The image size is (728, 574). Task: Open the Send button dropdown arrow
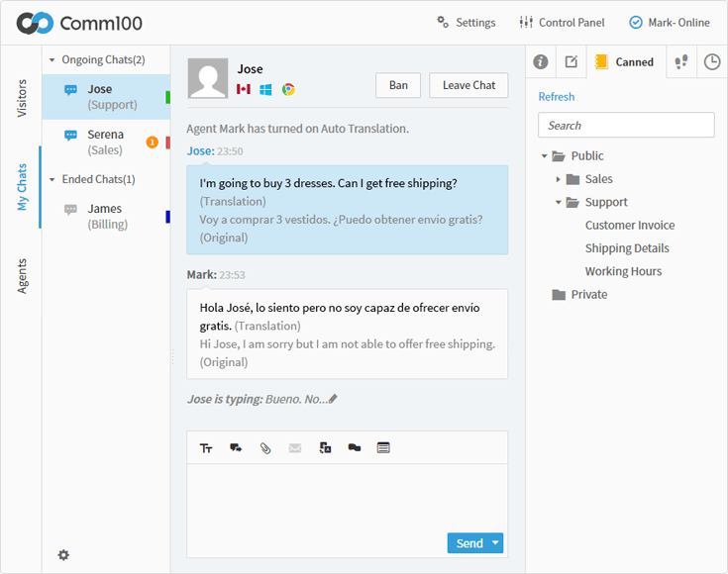pyautogui.click(x=495, y=543)
